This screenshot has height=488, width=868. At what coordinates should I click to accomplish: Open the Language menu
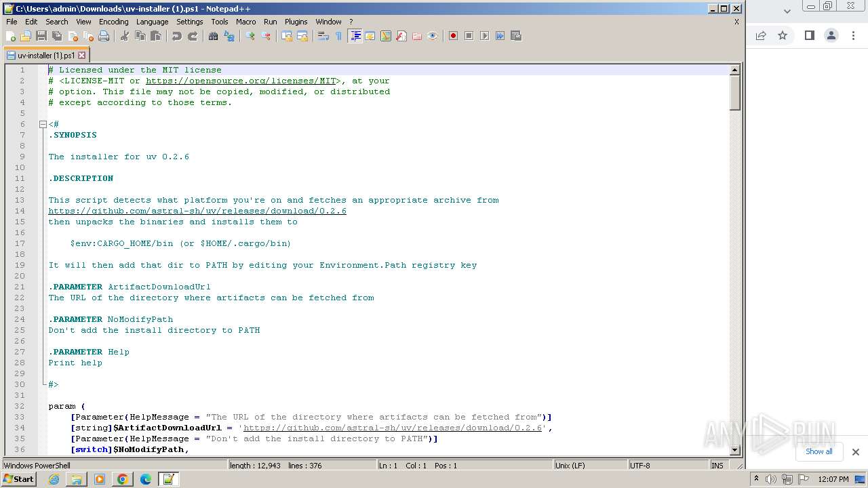coord(152,22)
